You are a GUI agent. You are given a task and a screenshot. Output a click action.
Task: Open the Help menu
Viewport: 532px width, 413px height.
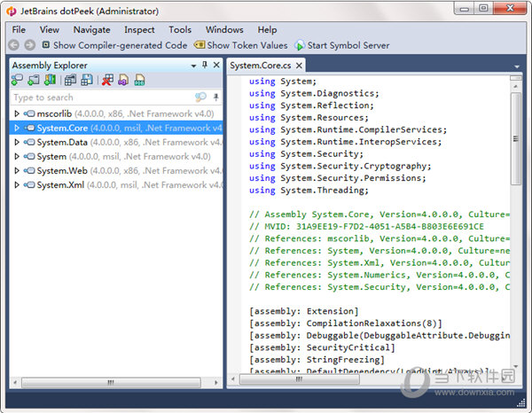[267, 30]
